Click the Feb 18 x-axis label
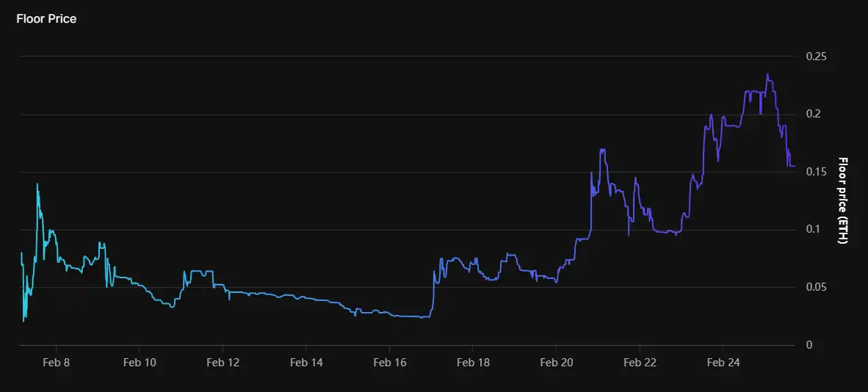 pyautogui.click(x=473, y=363)
